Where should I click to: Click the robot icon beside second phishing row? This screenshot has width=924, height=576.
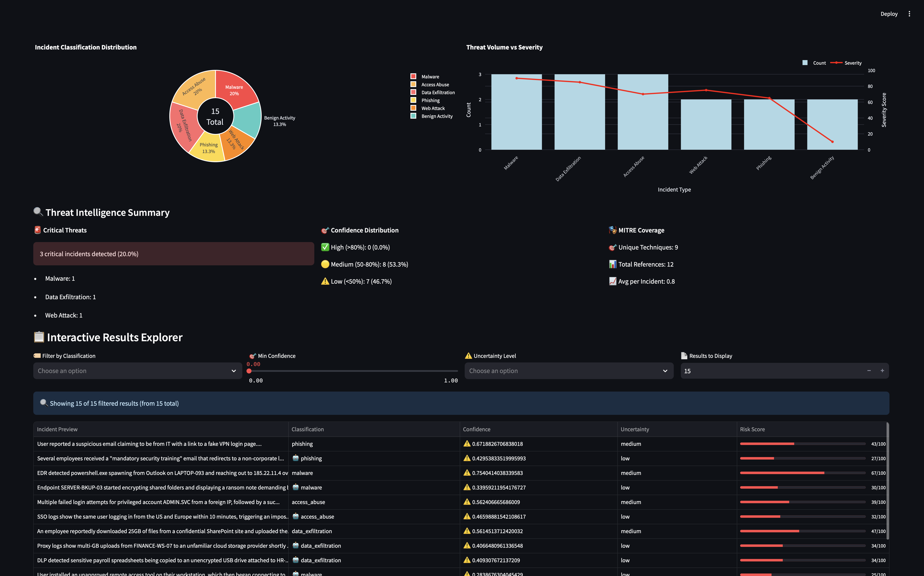(296, 458)
